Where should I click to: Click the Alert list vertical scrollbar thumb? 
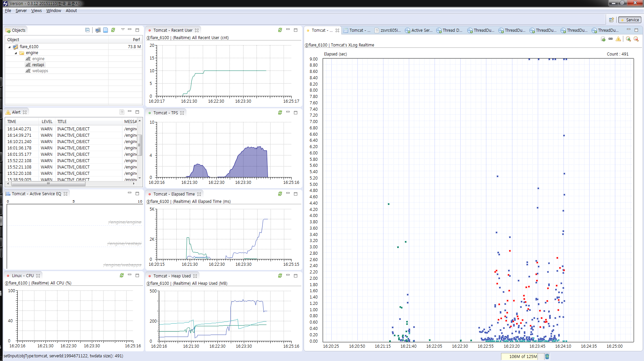pos(140,145)
